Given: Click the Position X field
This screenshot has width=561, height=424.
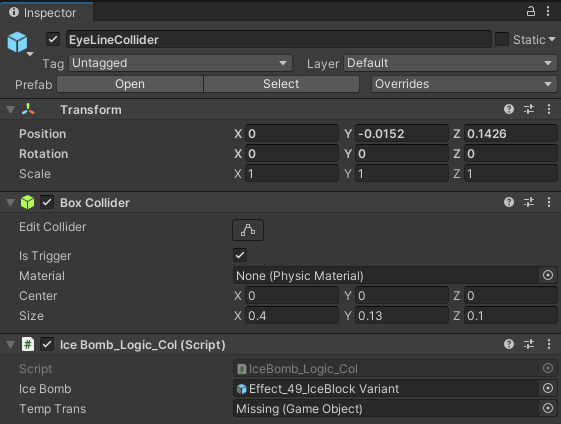Looking at the screenshot, I should (x=292, y=134).
